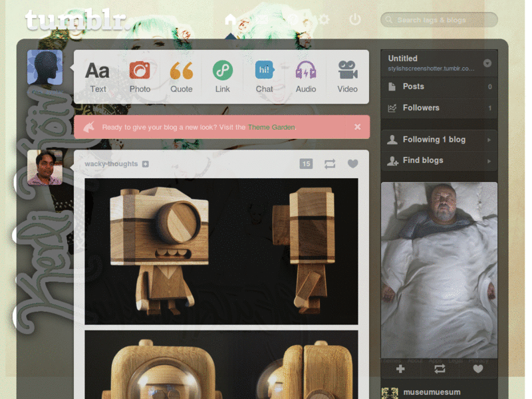Create a new Link post
This screenshot has height=399, width=532.
pyautogui.click(x=223, y=77)
